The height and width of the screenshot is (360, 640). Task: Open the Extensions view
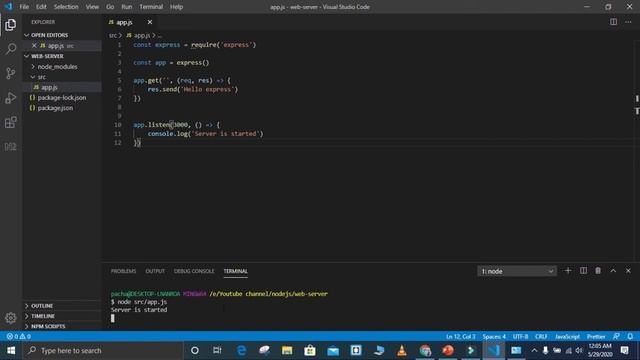pyautogui.click(x=11, y=122)
